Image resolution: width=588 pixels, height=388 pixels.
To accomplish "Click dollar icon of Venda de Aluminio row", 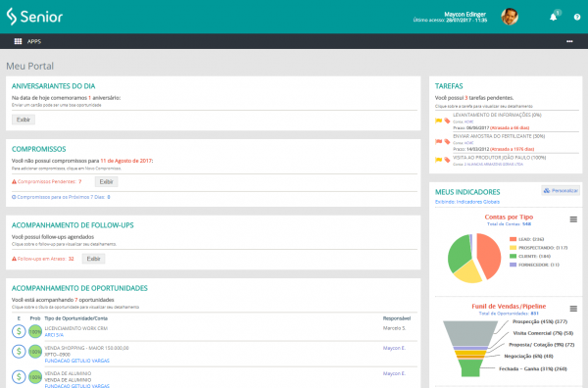I will click(x=19, y=377).
